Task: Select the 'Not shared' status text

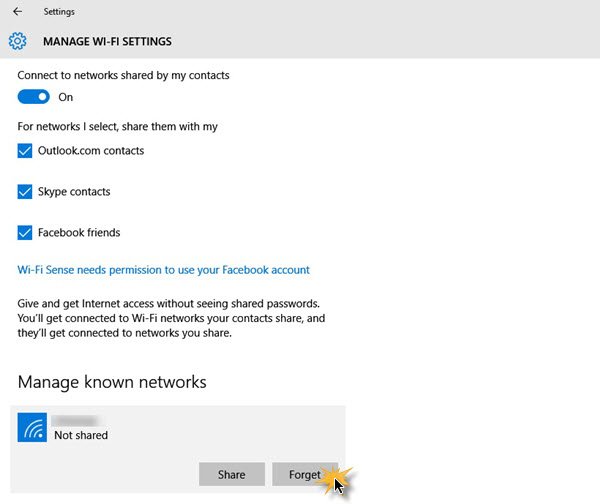Action: tap(81, 435)
